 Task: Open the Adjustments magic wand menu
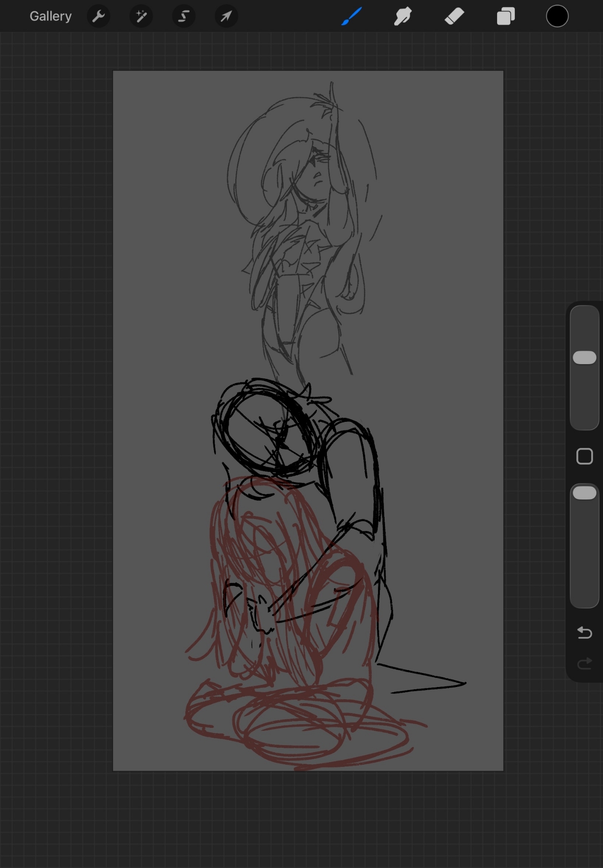click(x=141, y=16)
